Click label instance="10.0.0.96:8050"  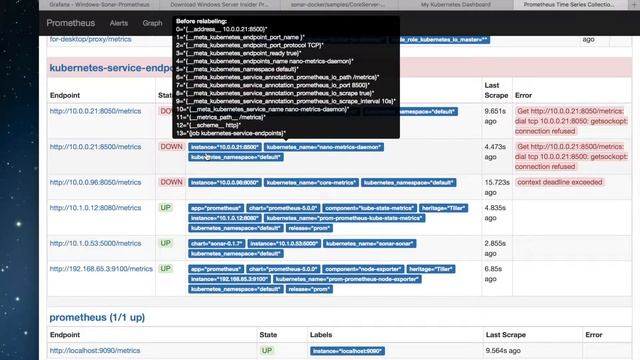coord(224,182)
